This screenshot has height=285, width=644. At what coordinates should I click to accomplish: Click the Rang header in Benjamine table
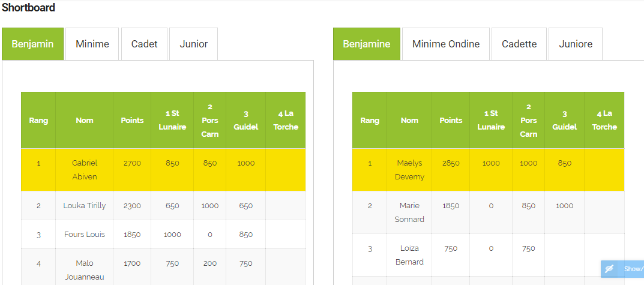click(370, 121)
